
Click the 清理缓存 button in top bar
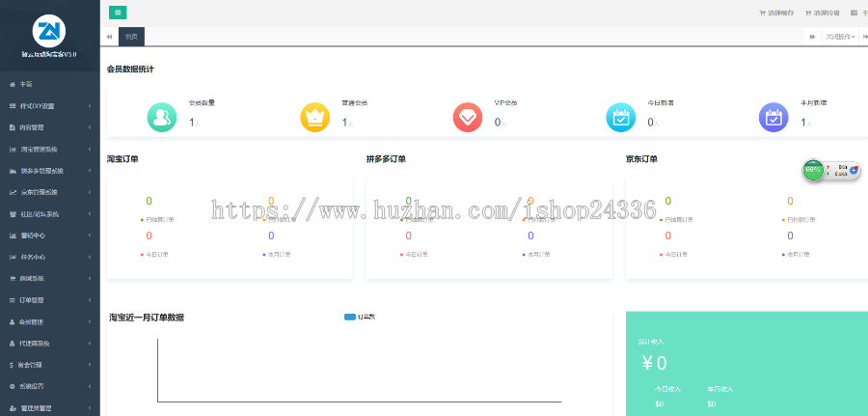click(776, 13)
